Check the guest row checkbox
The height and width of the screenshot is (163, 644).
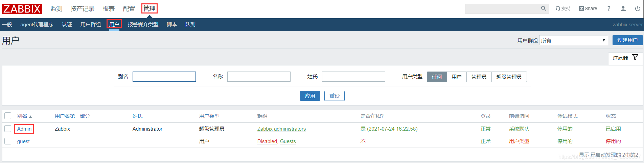click(8, 141)
